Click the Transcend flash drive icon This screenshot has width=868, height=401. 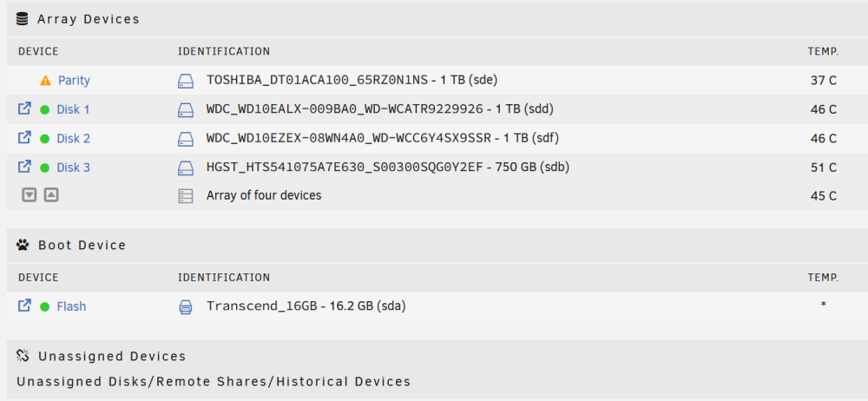(186, 307)
